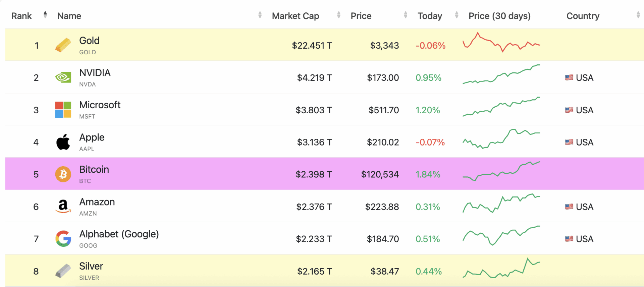Toggle sort arrows beside Name column
644x287 pixels.
pyautogui.click(x=260, y=15)
